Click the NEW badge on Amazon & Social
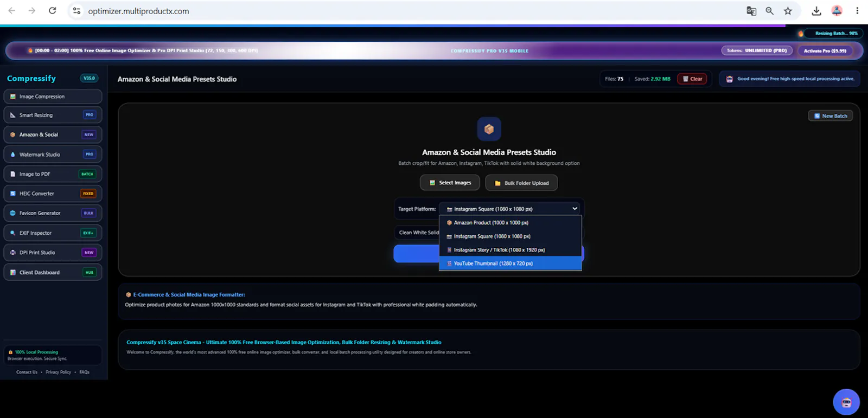Viewport: 868px width, 418px height. (89, 134)
